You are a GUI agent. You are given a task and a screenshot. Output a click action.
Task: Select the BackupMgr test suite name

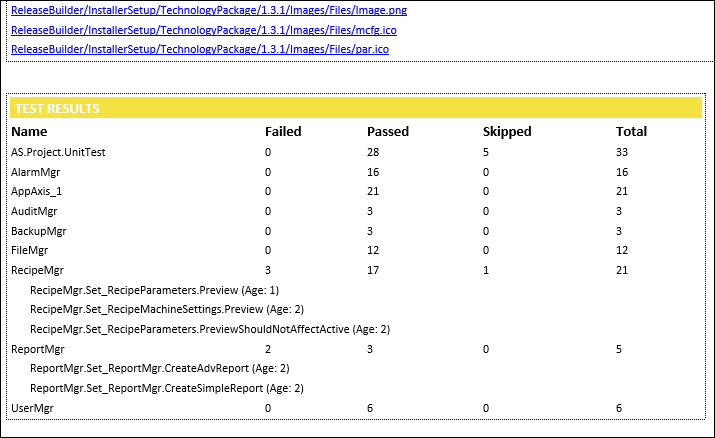[38, 230]
